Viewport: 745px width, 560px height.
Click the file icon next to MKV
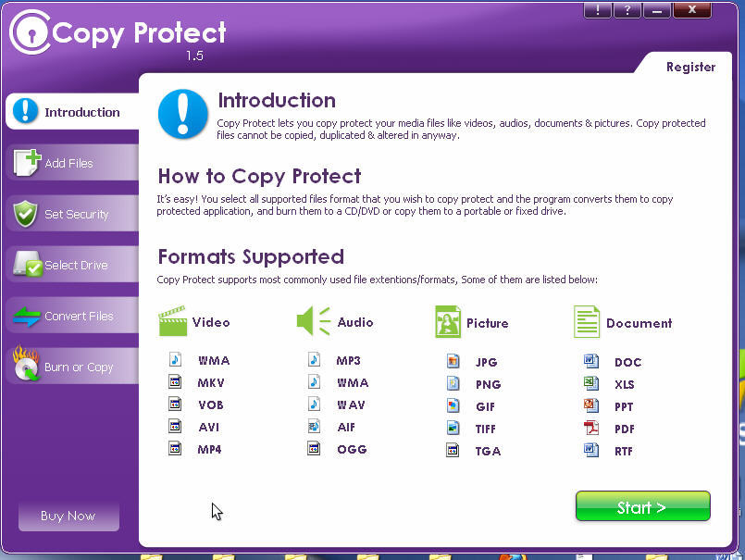[175, 381]
